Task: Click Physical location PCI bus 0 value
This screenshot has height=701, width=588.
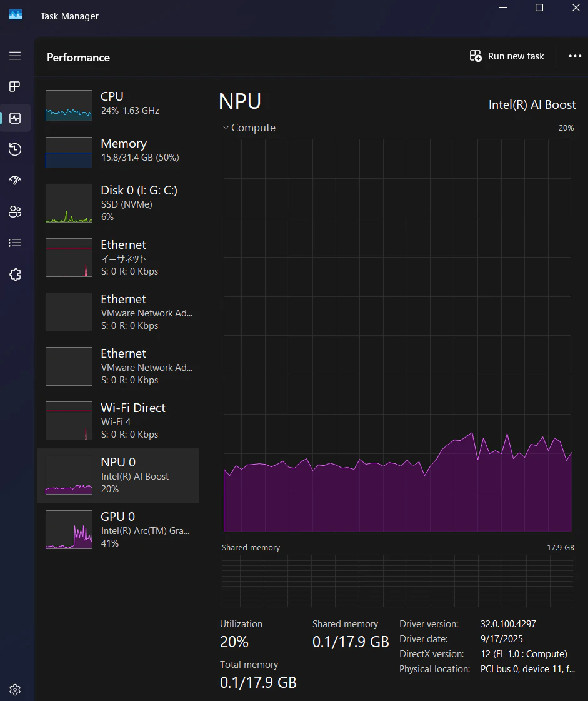Action: click(x=527, y=669)
